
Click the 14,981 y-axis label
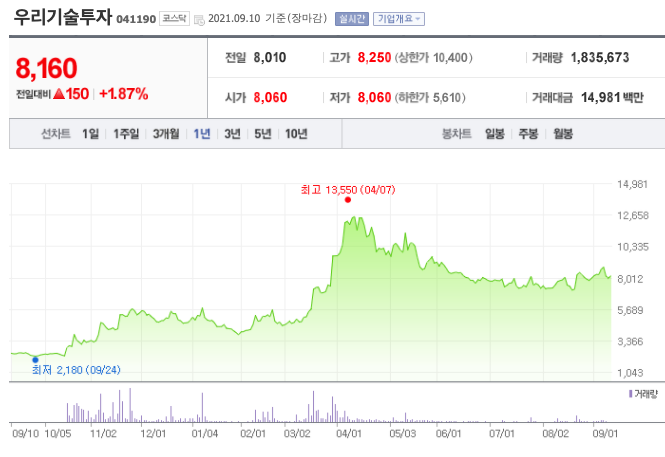coord(632,184)
